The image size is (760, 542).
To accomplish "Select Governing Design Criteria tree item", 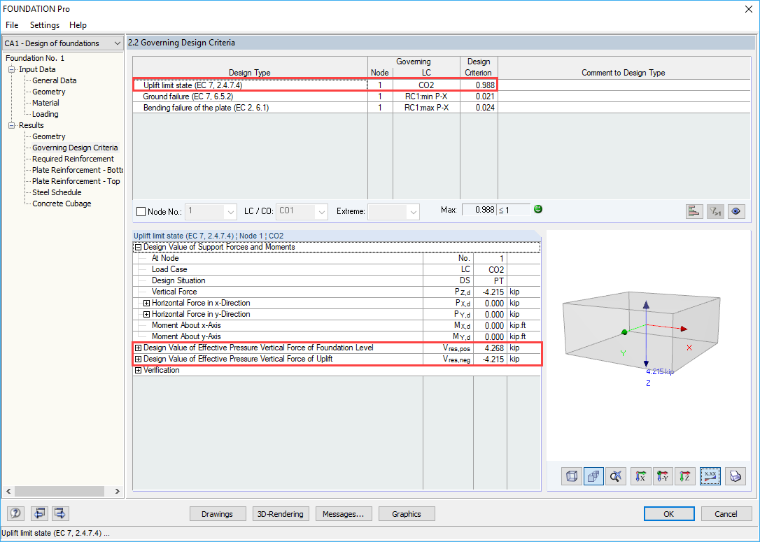I will [x=75, y=147].
